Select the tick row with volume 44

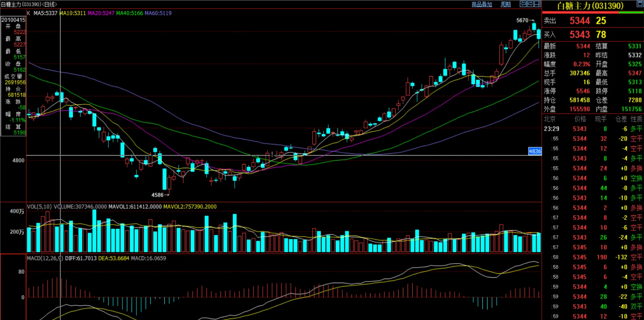[593, 189]
